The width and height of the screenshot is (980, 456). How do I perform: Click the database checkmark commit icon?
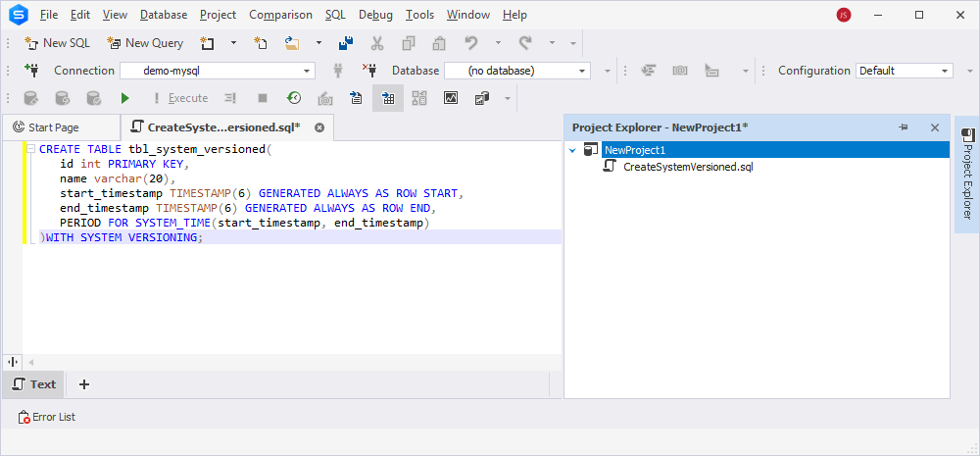pyautogui.click(x=93, y=98)
